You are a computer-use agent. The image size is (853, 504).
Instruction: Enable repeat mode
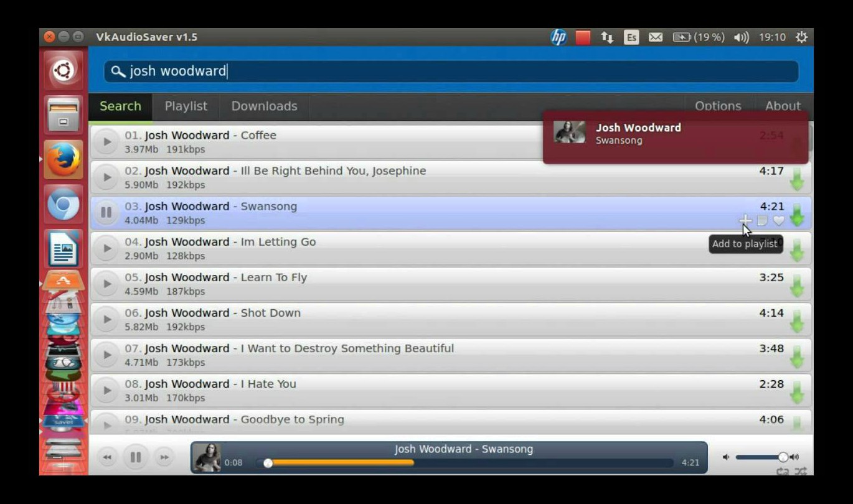tap(783, 470)
